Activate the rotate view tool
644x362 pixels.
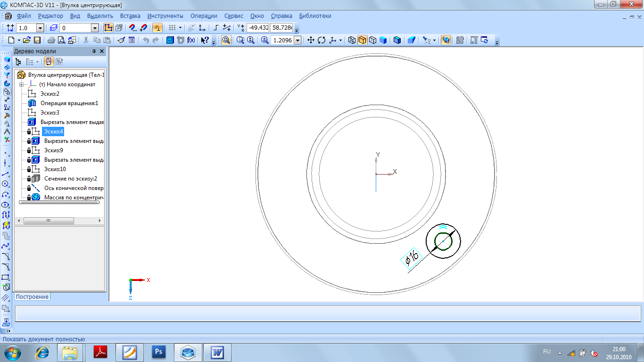click(322, 41)
